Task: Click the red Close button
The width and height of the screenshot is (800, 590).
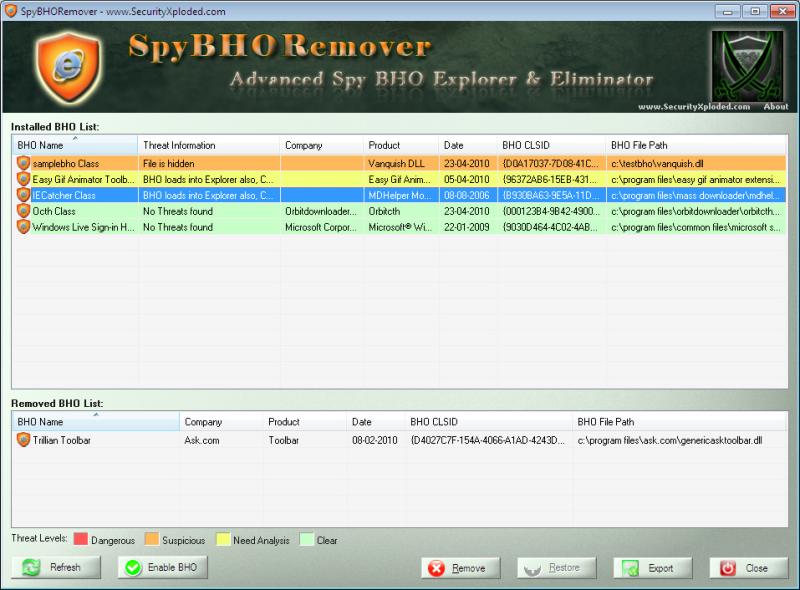Action: tap(748, 568)
